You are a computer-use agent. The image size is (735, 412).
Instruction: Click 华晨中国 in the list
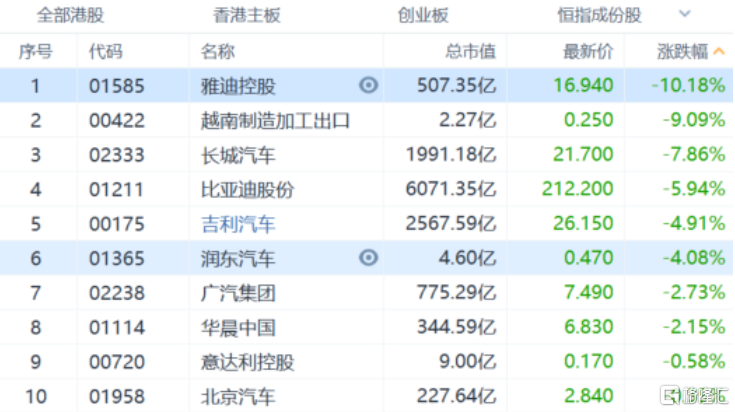(237, 327)
